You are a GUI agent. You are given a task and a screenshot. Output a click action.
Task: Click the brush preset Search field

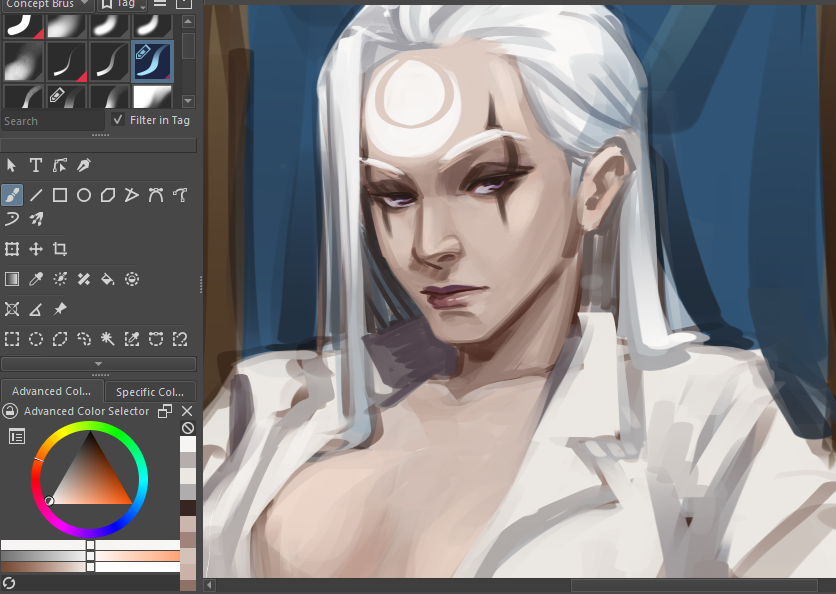[52, 121]
